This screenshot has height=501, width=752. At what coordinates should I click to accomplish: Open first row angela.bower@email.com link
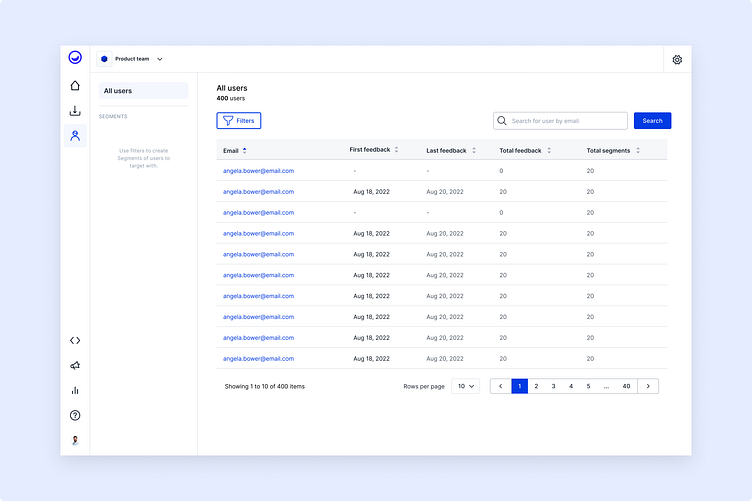[258, 171]
